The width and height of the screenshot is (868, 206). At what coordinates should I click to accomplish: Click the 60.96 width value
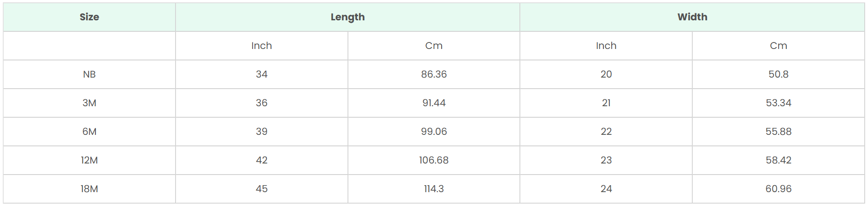coord(779,189)
